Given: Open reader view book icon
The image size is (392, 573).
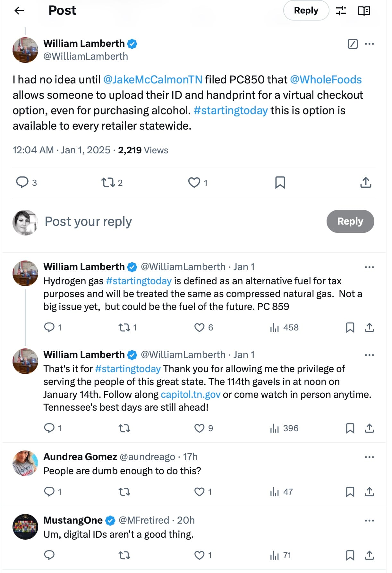Looking at the screenshot, I should click(x=364, y=11).
